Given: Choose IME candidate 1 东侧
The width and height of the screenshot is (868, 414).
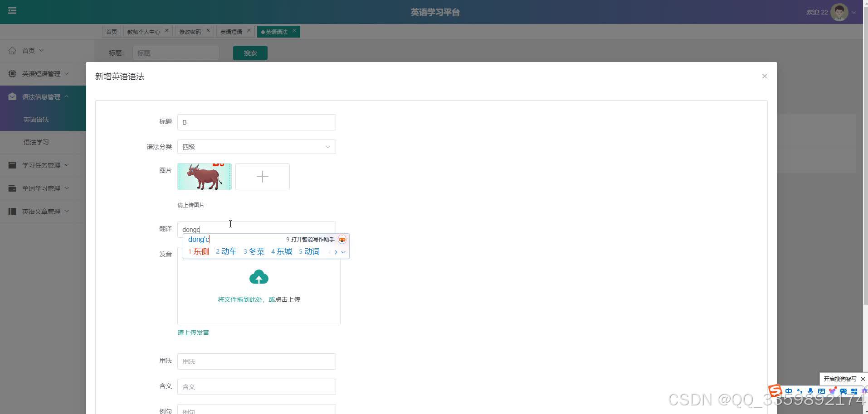Looking at the screenshot, I should [199, 251].
